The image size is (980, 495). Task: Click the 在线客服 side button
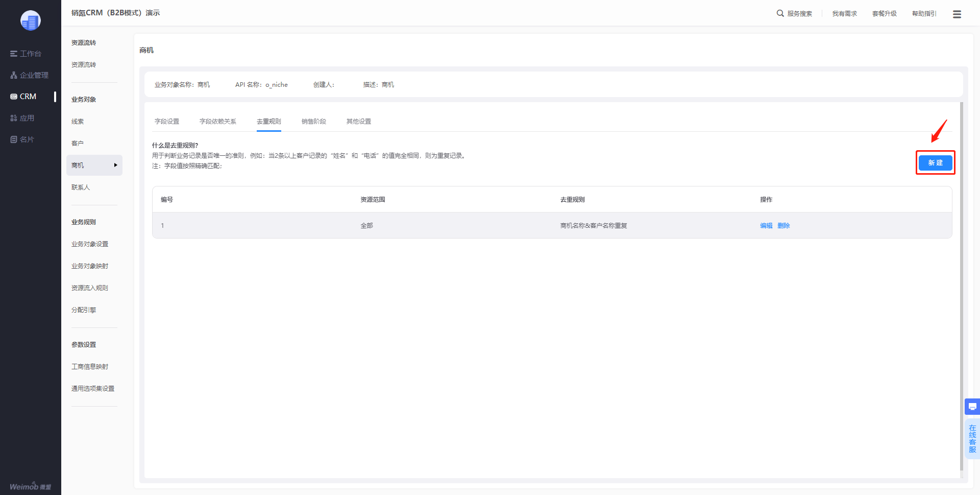(972, 439)
